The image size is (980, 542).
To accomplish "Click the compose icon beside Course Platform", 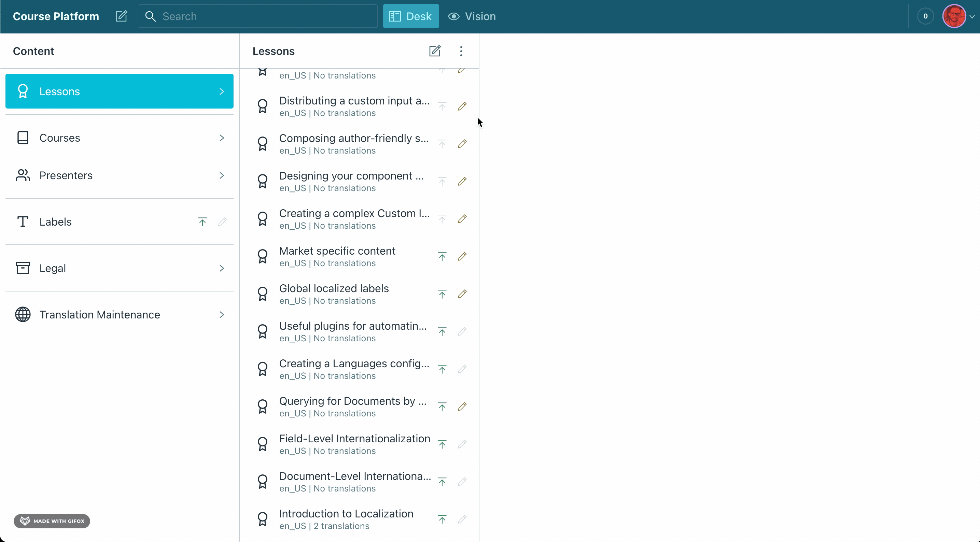I will pos(121,16).
